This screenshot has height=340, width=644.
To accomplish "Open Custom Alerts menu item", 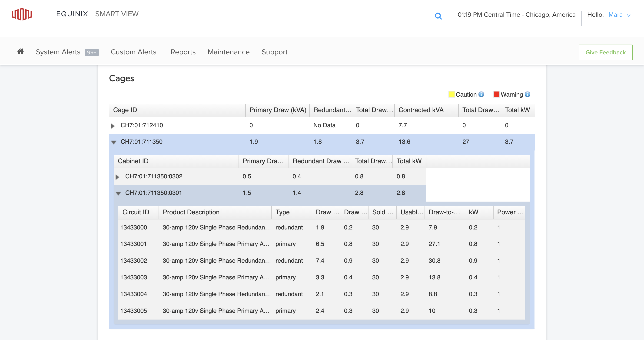I will pos(133,52).
